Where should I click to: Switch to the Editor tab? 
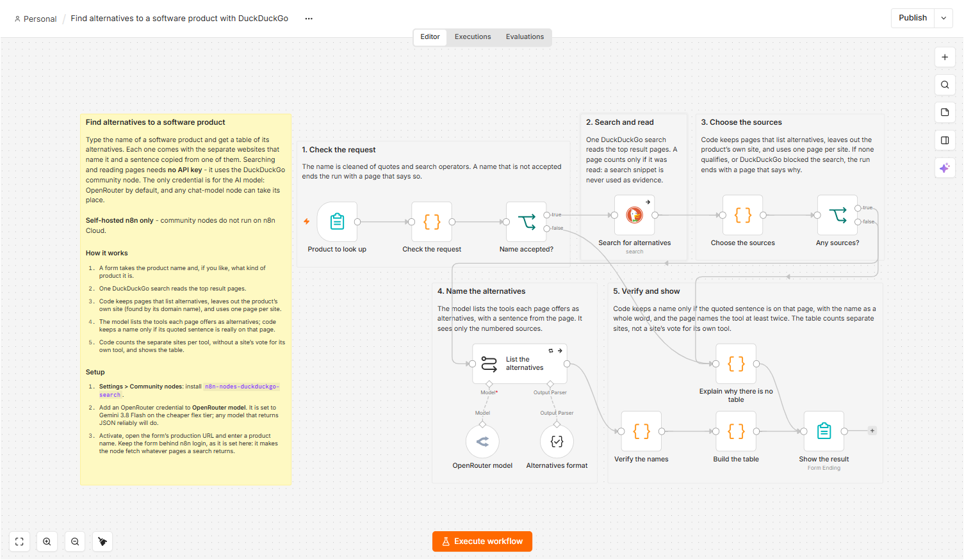tap(430, 37)
